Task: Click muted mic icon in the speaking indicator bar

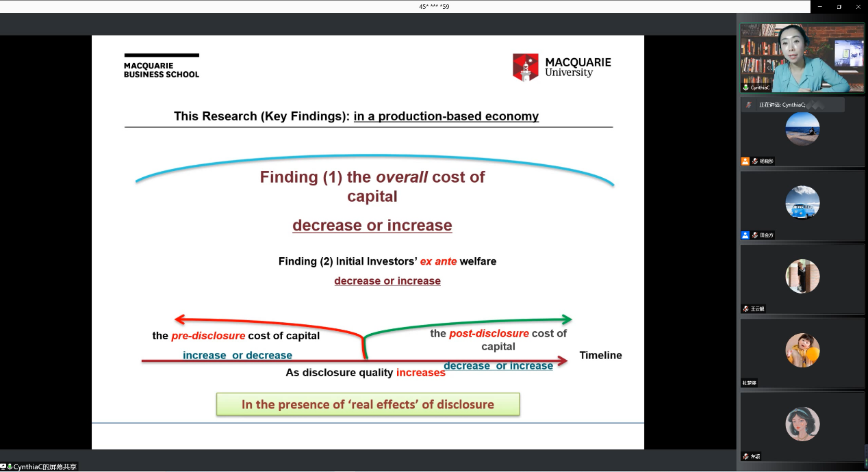Action: point(750,105)
